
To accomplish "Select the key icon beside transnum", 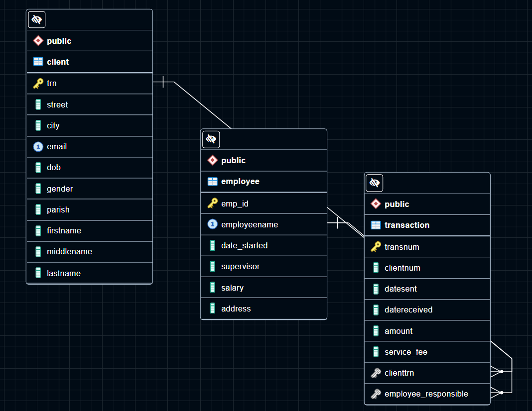I will [x=375, y=246].
